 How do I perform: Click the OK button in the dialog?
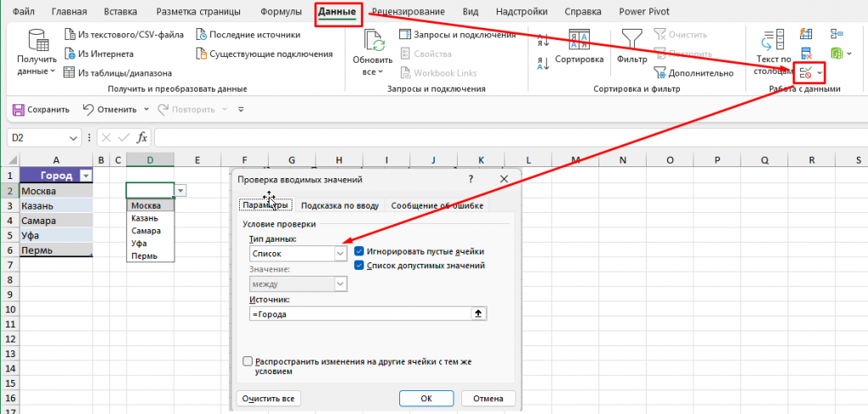(x=426, y=398)
